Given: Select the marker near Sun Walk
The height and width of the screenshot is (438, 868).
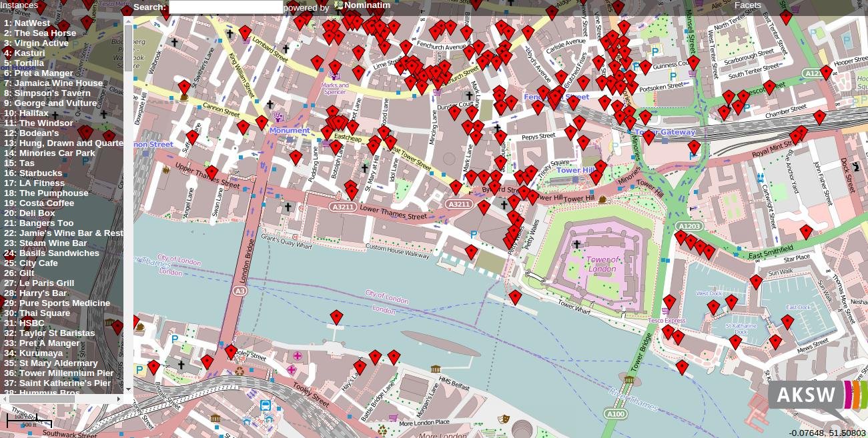Looking at the screenshot, I should pyautogui.click(x=756, y=282).
